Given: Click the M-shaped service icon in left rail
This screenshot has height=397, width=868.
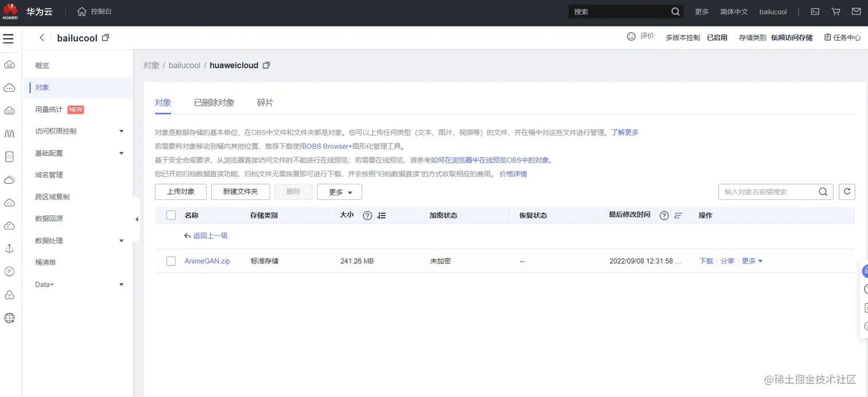Looking at the screenshot, I should 9,134.
